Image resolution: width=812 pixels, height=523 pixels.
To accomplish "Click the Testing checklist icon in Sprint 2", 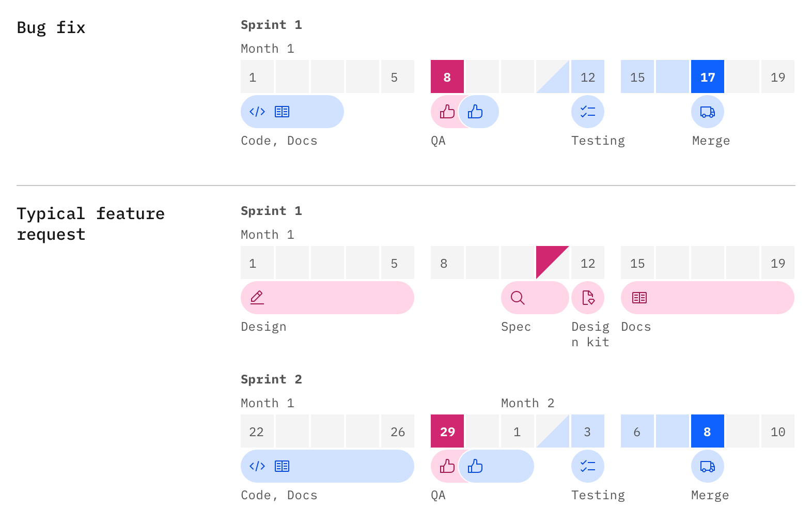I will 588,466.
